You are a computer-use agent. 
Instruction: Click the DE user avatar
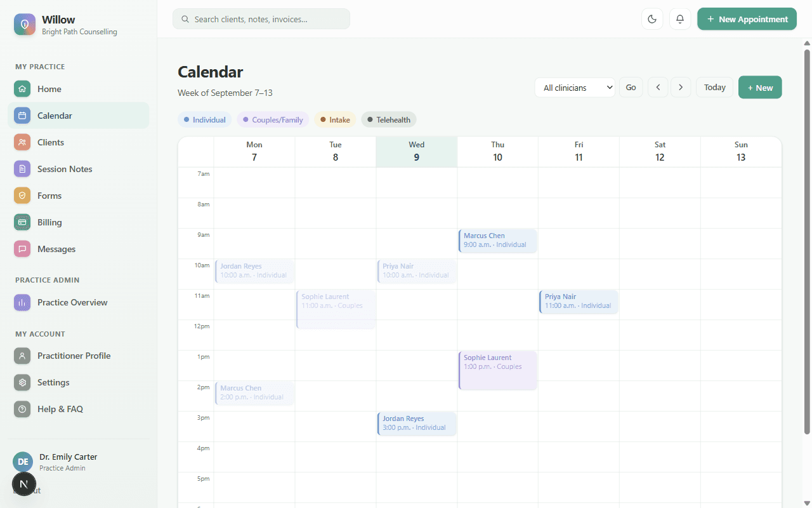[x=23, y=462]
